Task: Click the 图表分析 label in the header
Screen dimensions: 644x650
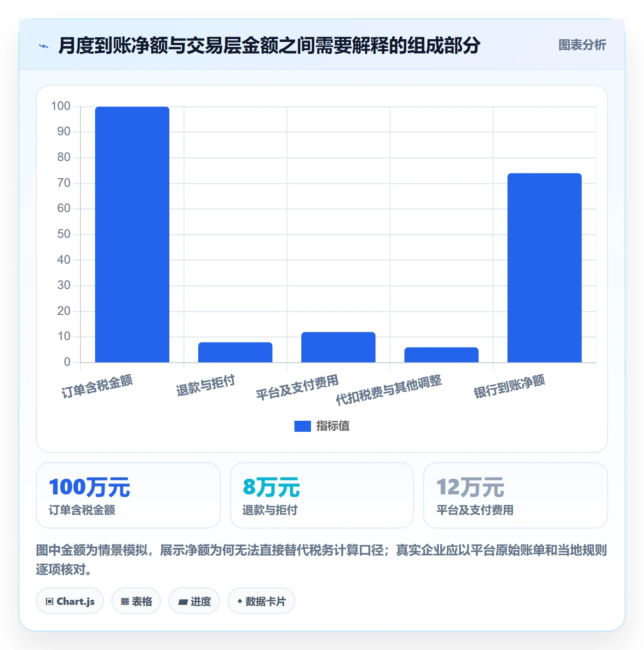Action: tap(582, 45)
